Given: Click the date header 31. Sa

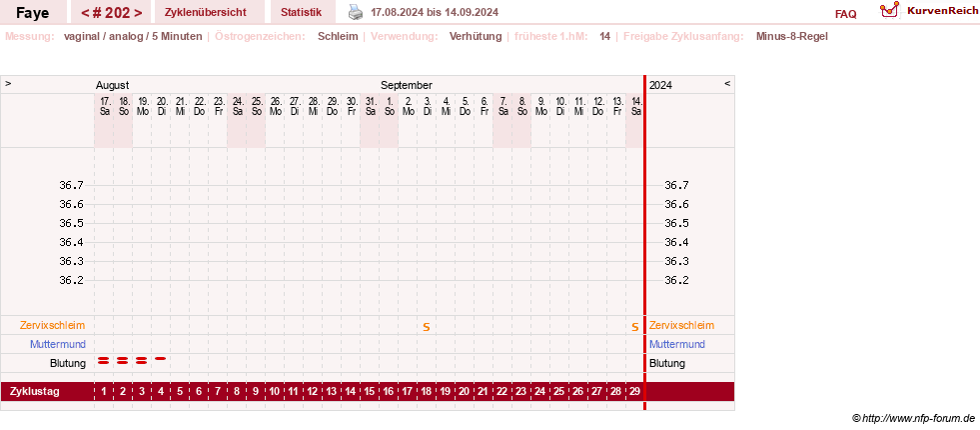Looking at the screenshot, I should (x=370, y=106).
